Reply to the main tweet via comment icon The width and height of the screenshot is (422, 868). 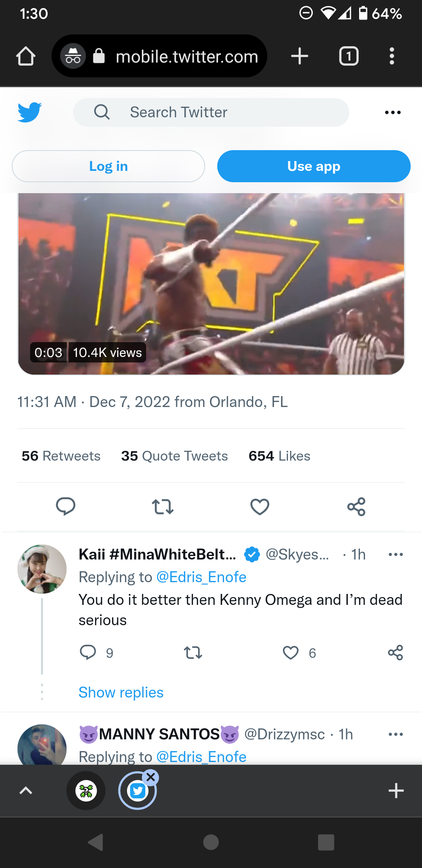coord(66,507)
